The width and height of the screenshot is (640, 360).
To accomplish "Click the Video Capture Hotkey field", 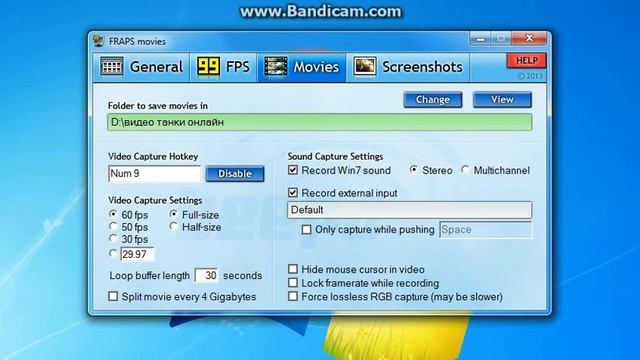I will [155, 173].
